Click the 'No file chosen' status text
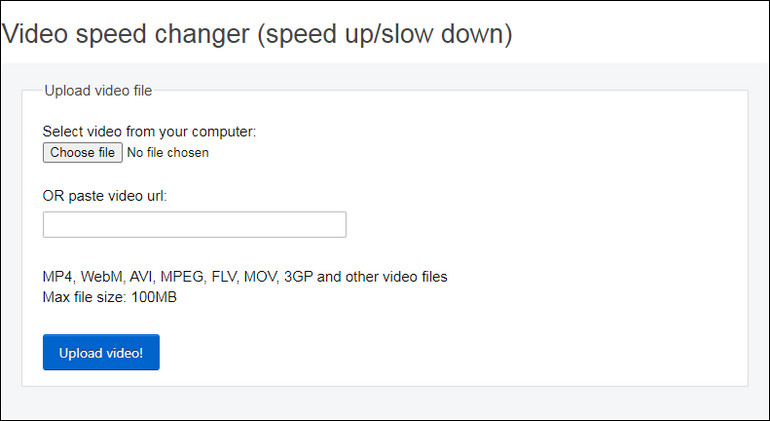770x421 pixels. tap(168, 153)
